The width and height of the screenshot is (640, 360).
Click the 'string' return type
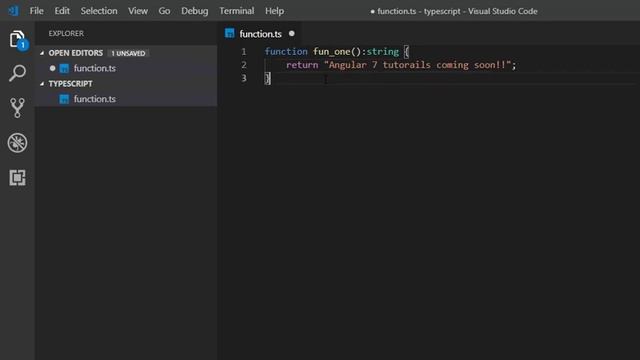coord(382,52)
